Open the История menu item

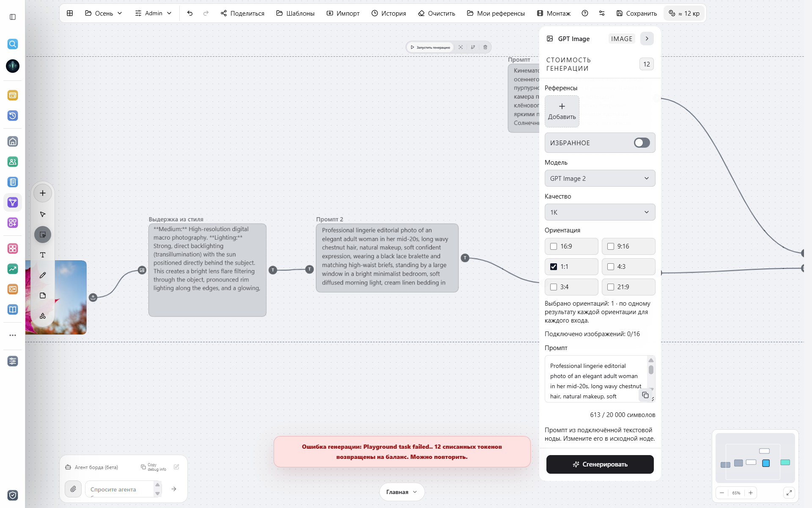coord(389,13)
